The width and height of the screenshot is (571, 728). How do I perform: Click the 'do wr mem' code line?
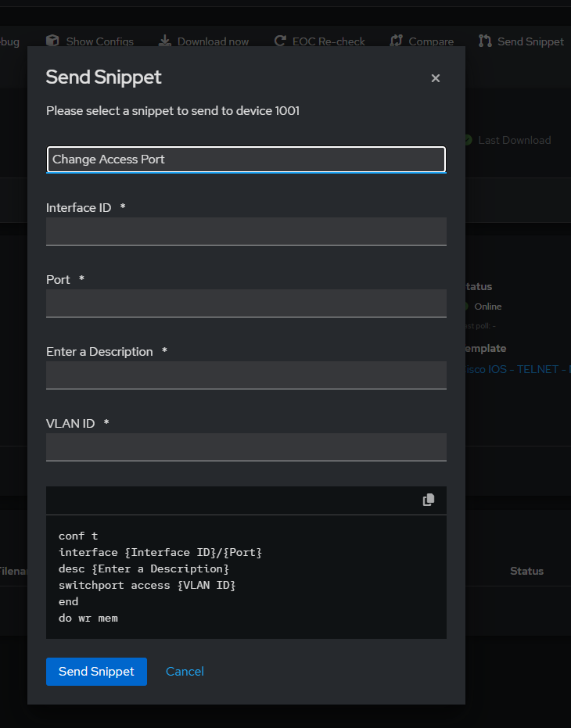click(88, 618)
